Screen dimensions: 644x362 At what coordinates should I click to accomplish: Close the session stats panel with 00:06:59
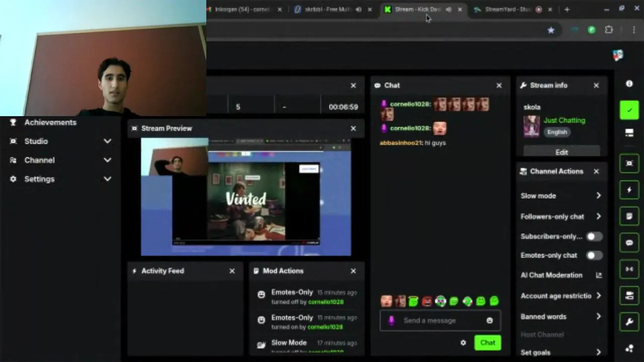click(x=353, y=85)
